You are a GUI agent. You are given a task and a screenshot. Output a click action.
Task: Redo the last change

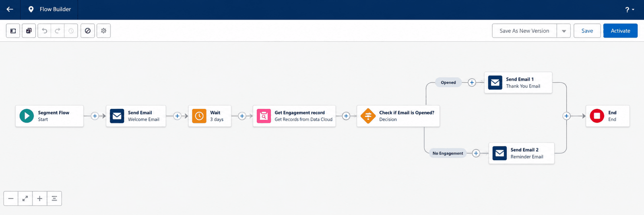point(58,31)
